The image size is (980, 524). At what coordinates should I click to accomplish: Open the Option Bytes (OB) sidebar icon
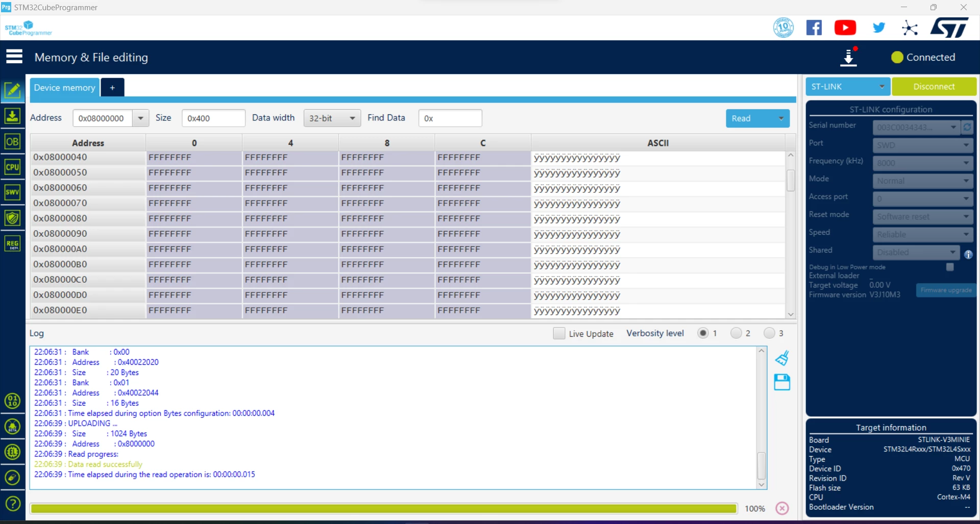coord(12,141)
